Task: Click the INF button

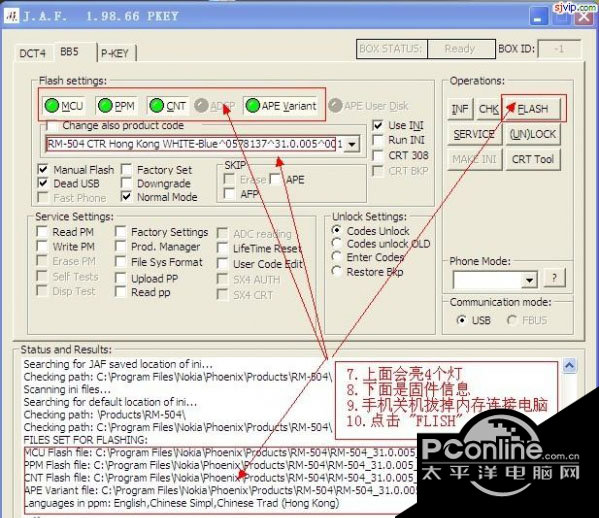Action: (460, 109)
